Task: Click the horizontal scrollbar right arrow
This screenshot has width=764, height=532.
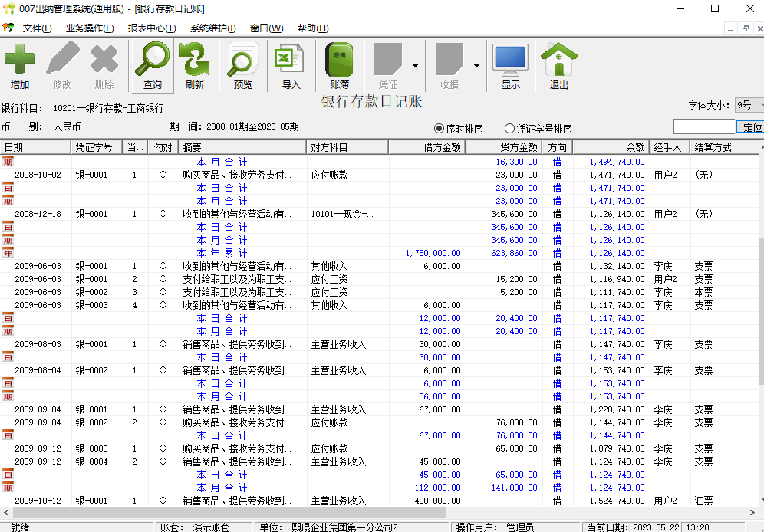Action: click(752, 512)
